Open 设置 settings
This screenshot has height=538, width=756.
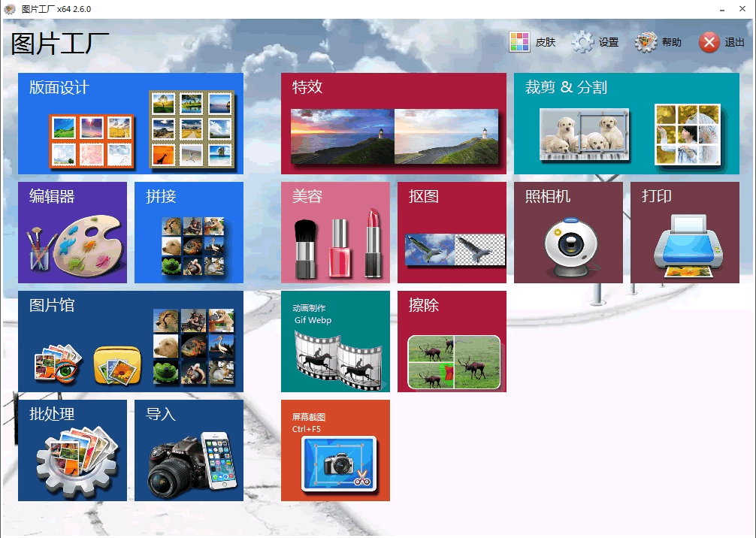pyautogui.click(x=595, y=43)
